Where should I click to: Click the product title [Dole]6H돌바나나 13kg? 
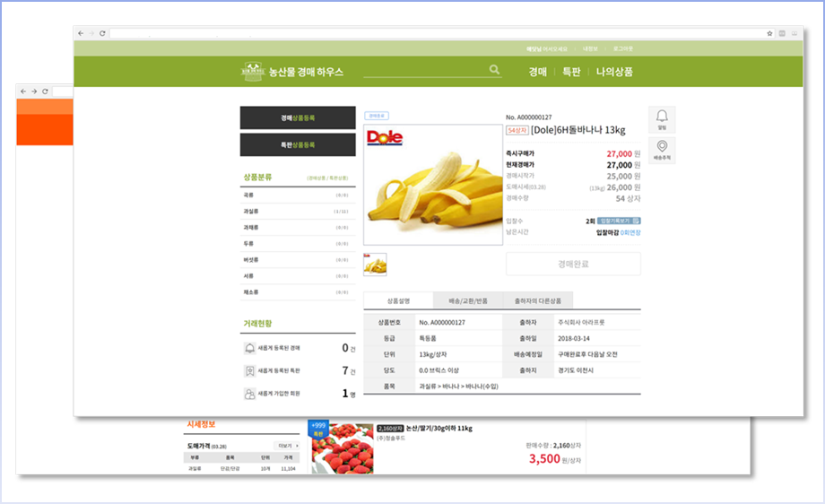click(x=578, y=130)
